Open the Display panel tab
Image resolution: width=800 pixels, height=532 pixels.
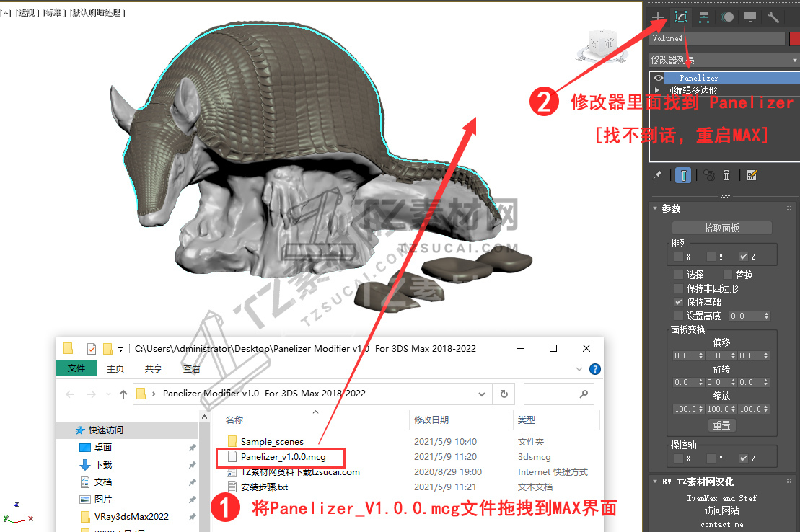point(750,17)
